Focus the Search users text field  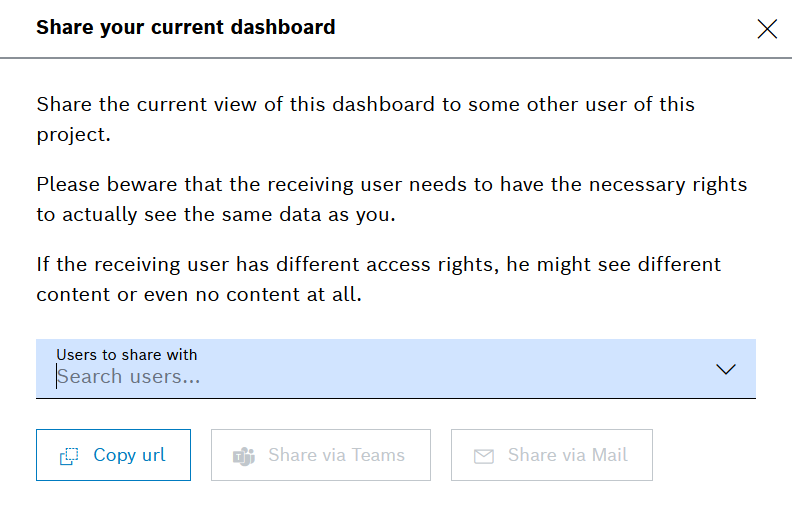pos(380,377)
